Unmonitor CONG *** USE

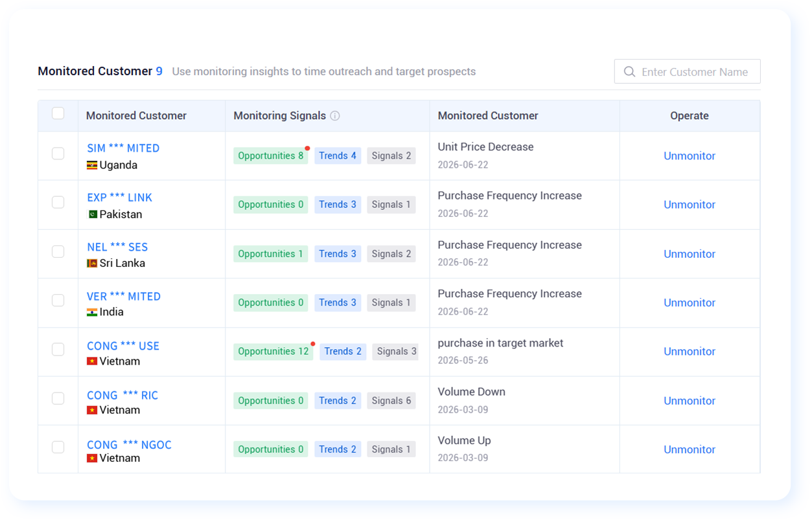pos(690,352)
